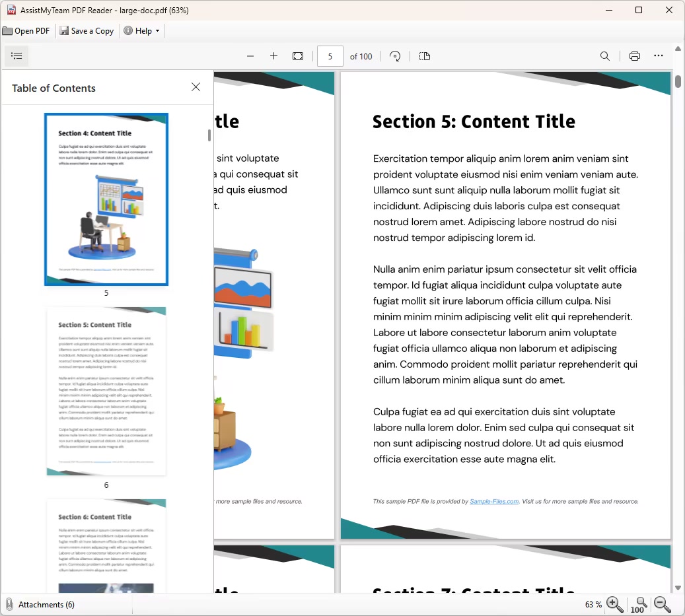
Task: Click Open PDF in the menu bar
Action: pyautogui.click(x=26, y=31)
